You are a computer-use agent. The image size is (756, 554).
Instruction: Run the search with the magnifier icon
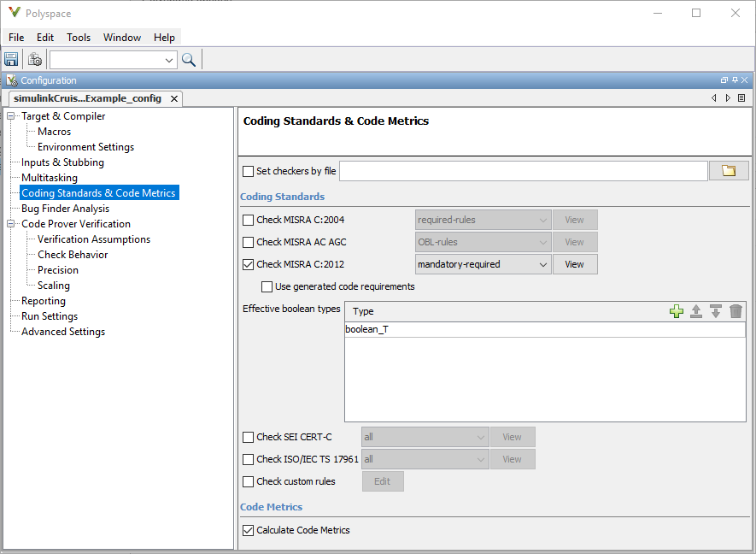[x=188, y=60]
